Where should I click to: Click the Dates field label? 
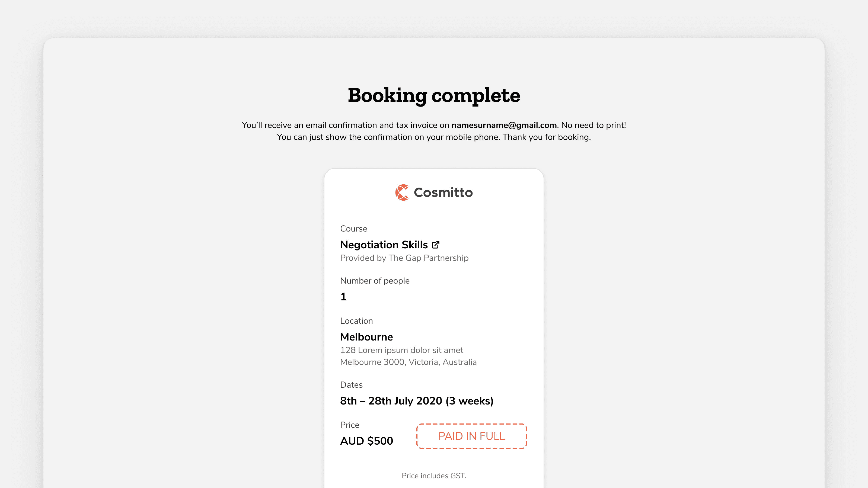point(351,385)
